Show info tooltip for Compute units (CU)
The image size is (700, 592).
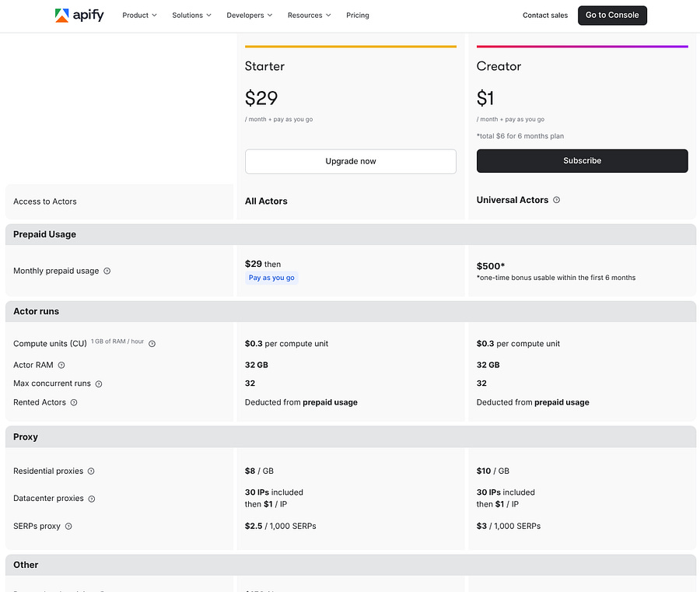[152, 344]
